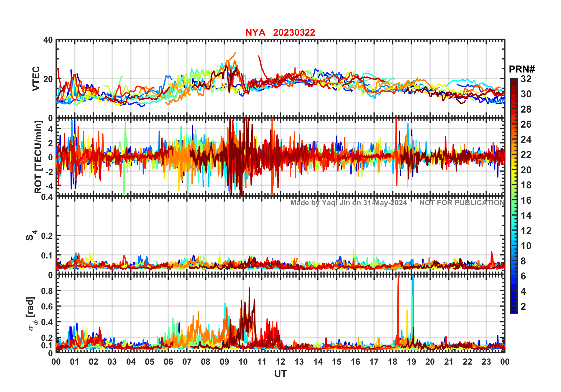Click VTEC axis tick label '40'
The image size is (561, 392).
coord(48,40)
